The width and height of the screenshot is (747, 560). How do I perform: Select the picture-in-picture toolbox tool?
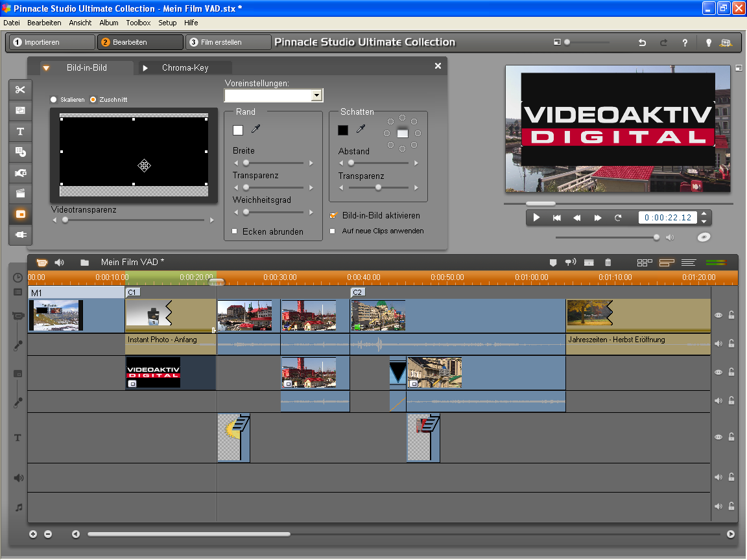[20, 215]
